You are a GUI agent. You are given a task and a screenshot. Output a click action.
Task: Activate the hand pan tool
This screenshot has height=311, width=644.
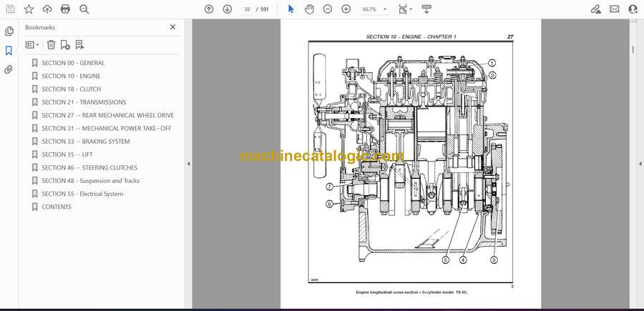pos(309,9)
